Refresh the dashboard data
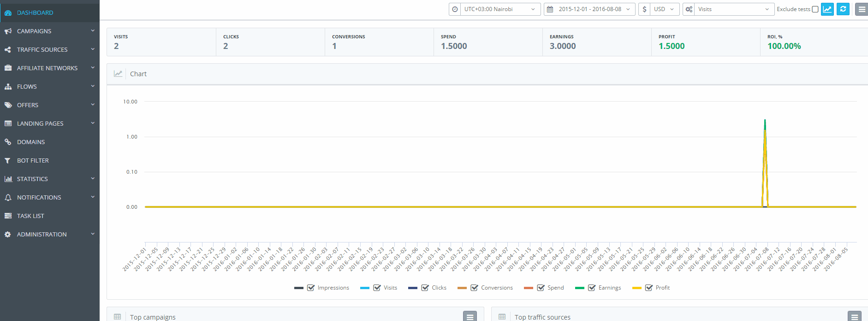The width and height of the screenshot is (868, 321). tap(843, 9)
